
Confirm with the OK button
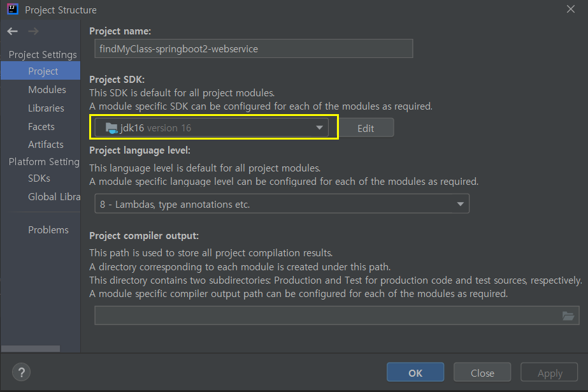coord(415,372)
